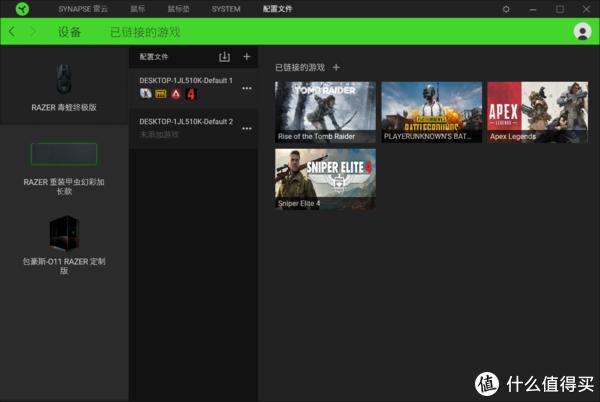Open the PLAYERUNKNOWN'S BAT... game tile
The width and height of the screenshot is (600, 402).
coord(432,112)
